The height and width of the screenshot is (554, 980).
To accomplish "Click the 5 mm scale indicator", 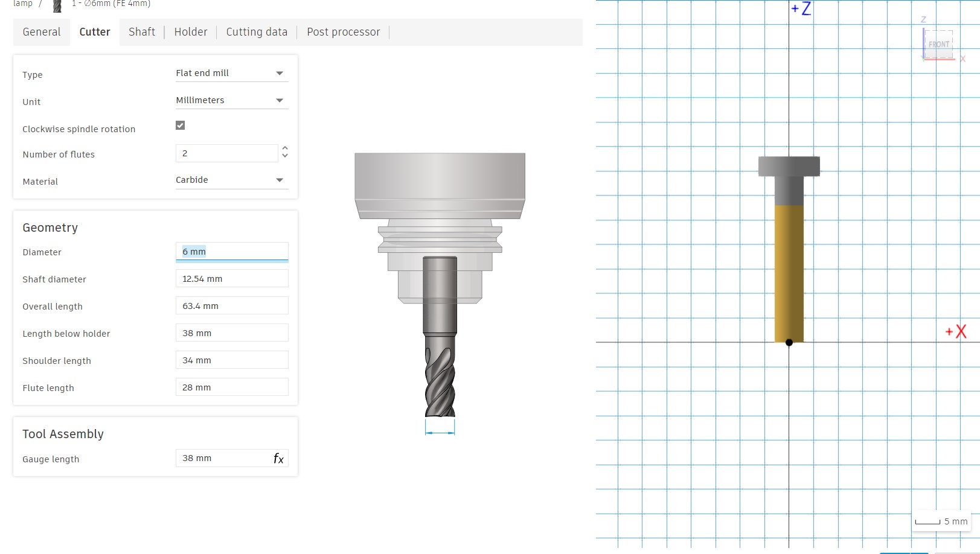I will 942,521.
